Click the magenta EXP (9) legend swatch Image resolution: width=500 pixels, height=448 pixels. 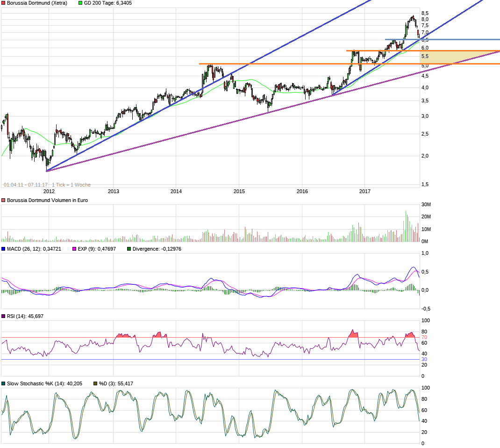pos(75,249)
